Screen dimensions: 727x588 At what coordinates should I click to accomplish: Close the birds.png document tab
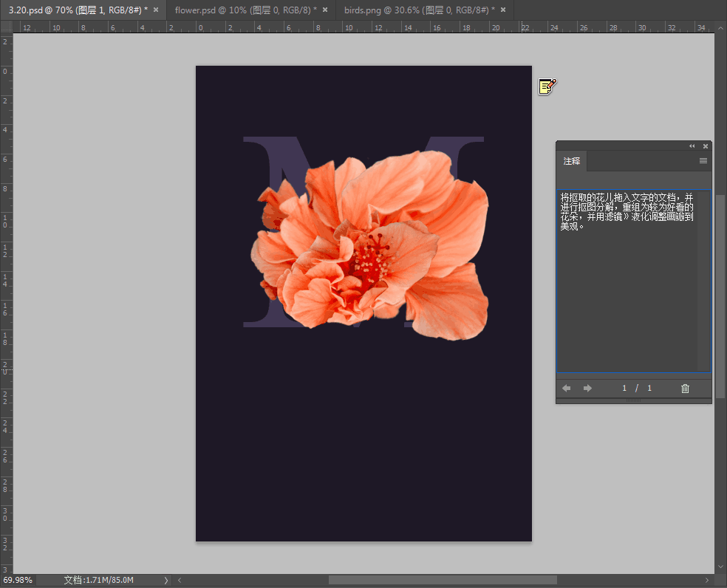503,10
